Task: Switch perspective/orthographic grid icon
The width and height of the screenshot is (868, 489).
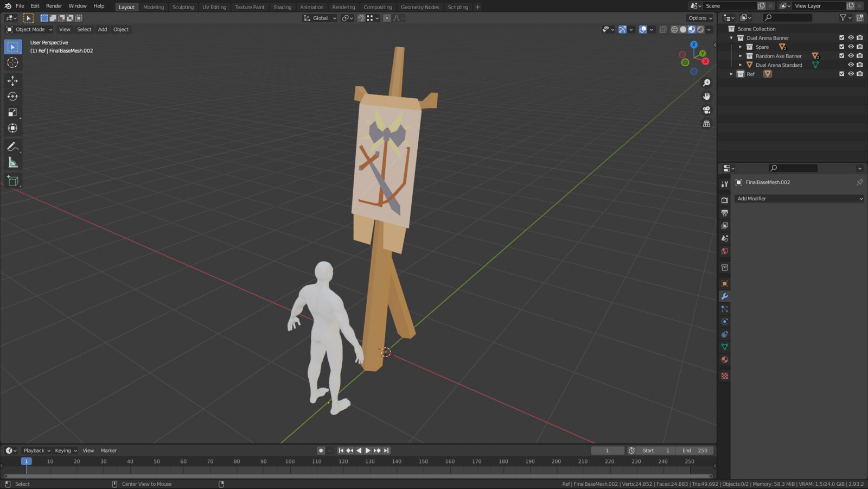Action: [706, 124]
